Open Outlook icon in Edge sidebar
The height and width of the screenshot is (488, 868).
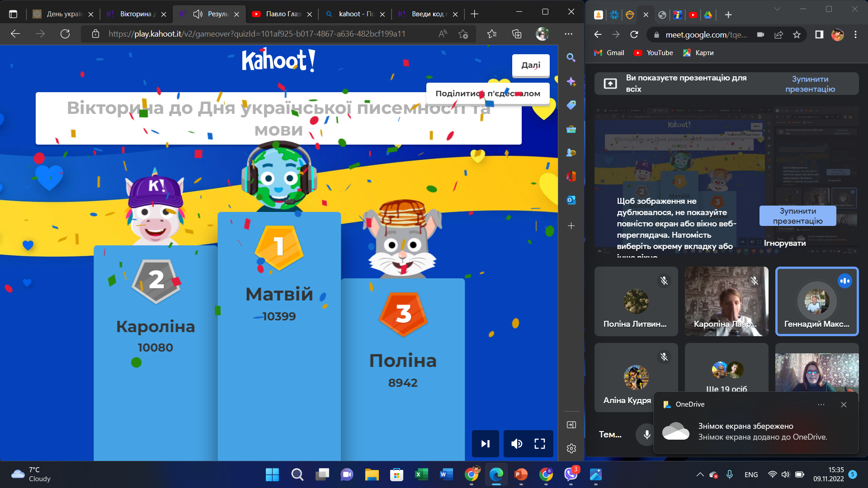click(x=571, y=200)
